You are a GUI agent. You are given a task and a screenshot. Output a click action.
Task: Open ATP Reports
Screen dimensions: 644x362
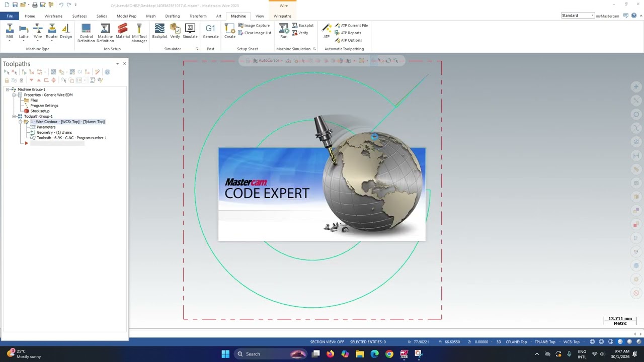[348, 33]
